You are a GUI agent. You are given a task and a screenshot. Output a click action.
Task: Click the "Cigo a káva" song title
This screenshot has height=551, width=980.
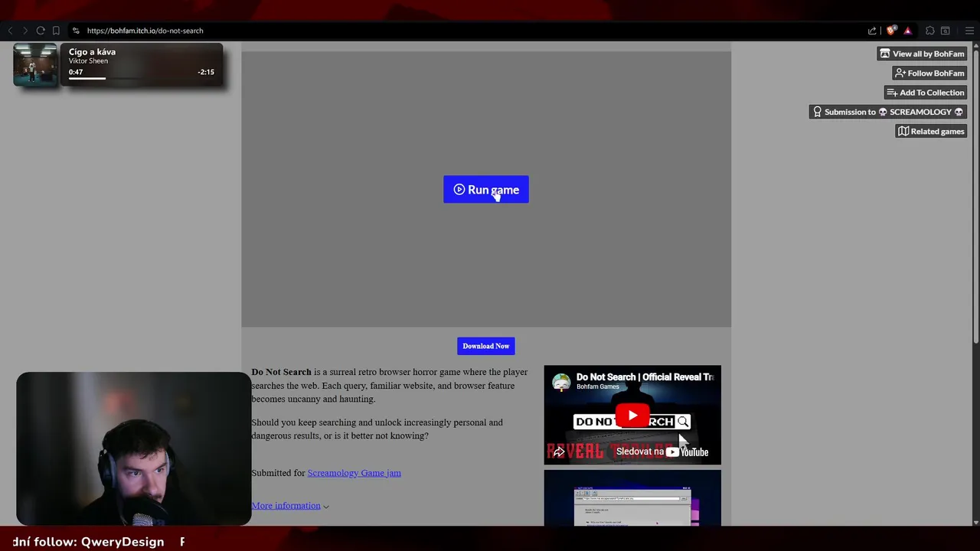click(92, 52)
